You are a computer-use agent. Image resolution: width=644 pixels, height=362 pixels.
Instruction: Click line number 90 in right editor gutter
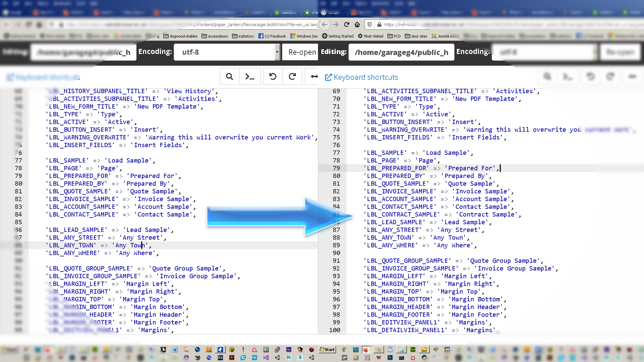point(336,253)
